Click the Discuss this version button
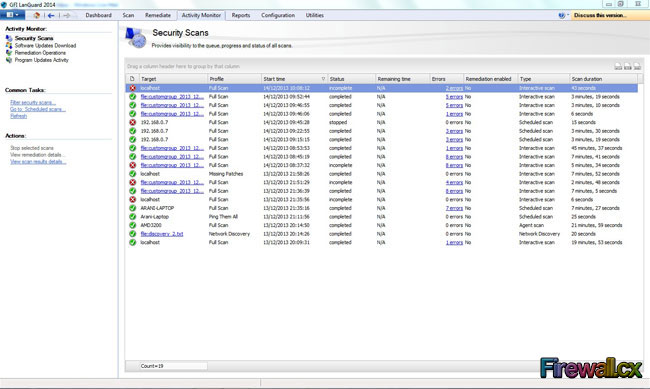 pyautogui.click(x=608, y=15)
